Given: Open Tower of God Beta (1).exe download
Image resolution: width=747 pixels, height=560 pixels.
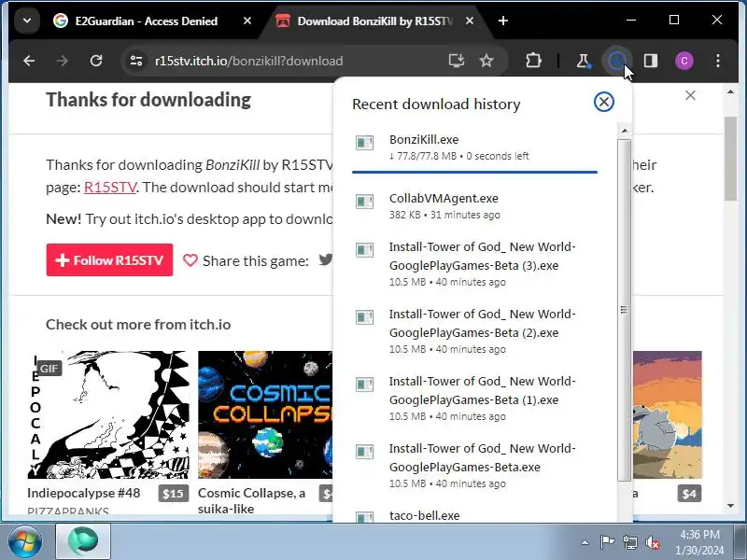Looking at the screenshot, I should coord(474,399).
